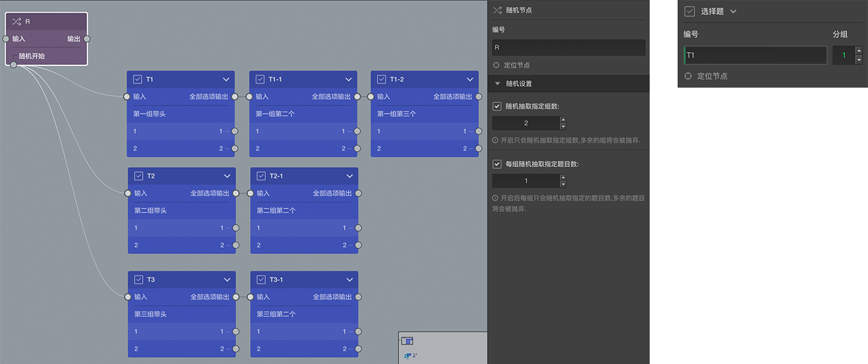Click the minimap node-view icon at canvas bottom
The height and width of the screenshot is (364, 868).
pyautogui.click(x=407, y=341)
